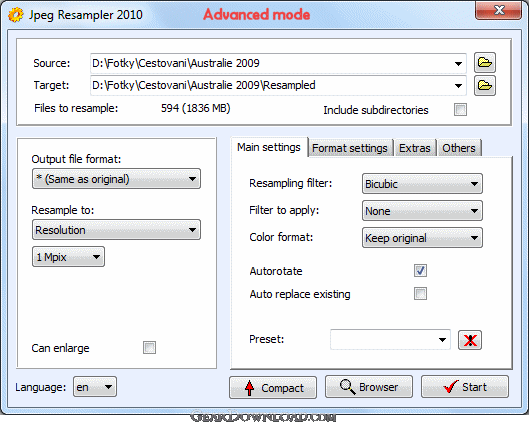Toggle Auto replace existing checkbox
The height and width of the screenshot is (425, 529).
420,293
